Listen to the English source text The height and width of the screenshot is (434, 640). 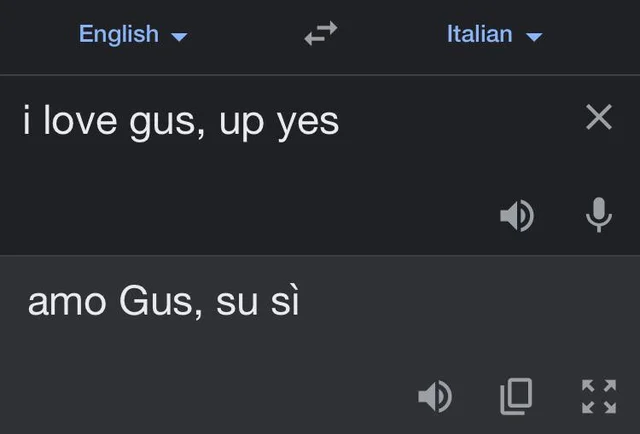517,215
